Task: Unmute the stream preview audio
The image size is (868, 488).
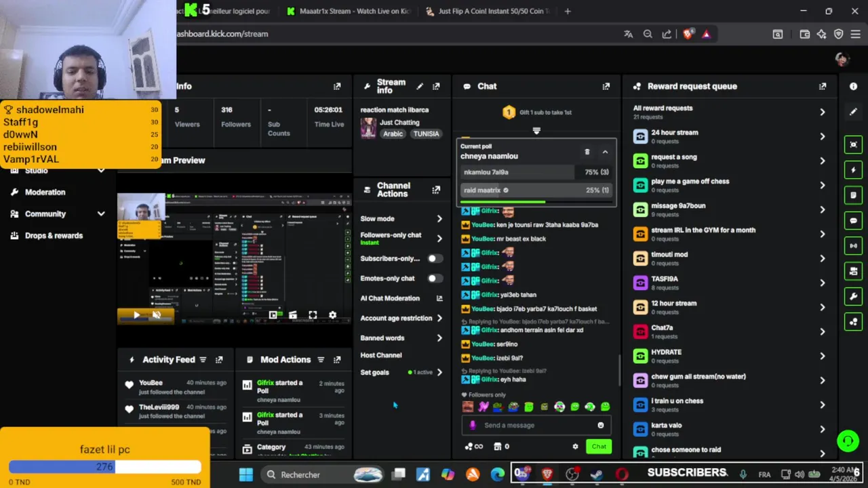Action: coord(157,315)
